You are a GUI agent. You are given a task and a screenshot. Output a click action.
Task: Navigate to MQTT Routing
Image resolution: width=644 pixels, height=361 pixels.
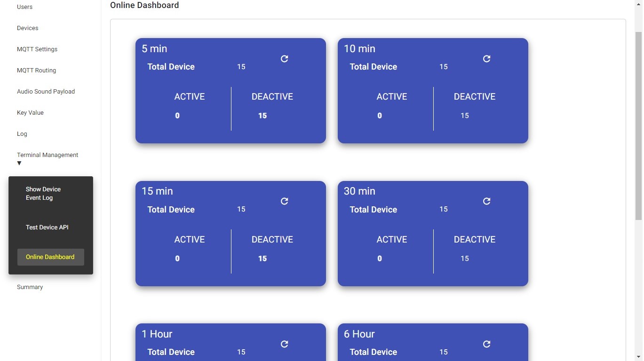(x=36, y=71)
